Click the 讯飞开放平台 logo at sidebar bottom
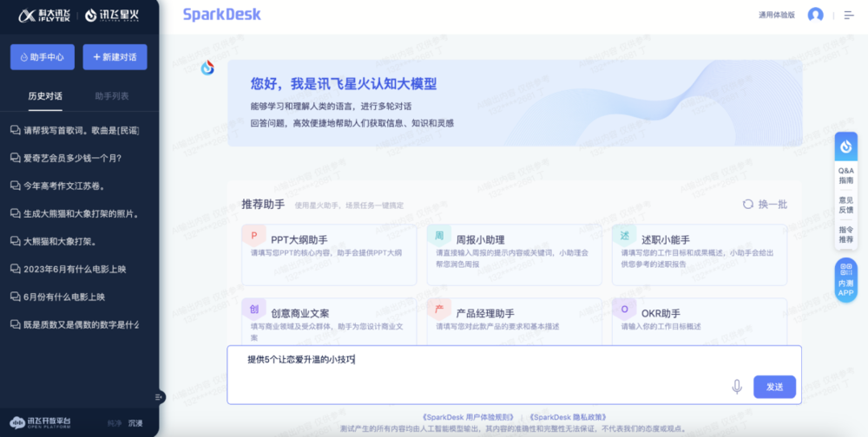Viewport: 868px width, 437px height. (x=41, y=422)
